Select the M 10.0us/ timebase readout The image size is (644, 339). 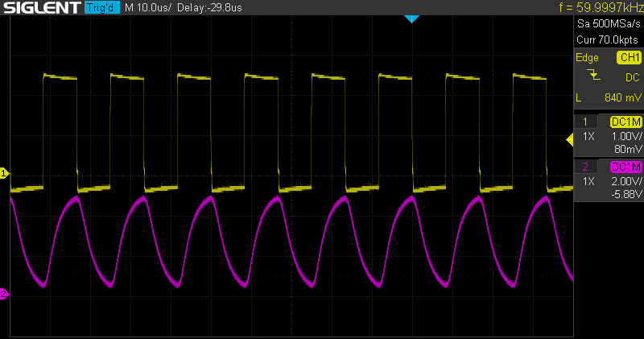(148, 7)
